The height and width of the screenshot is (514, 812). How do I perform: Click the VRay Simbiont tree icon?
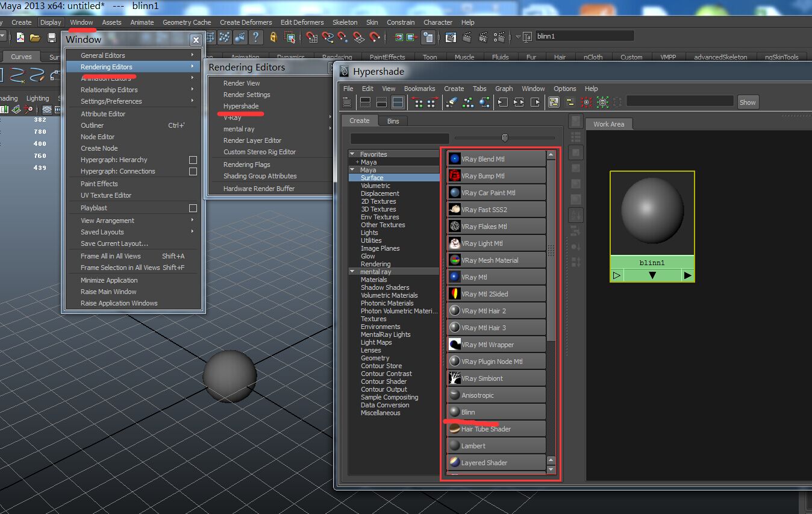click(455, 378)
